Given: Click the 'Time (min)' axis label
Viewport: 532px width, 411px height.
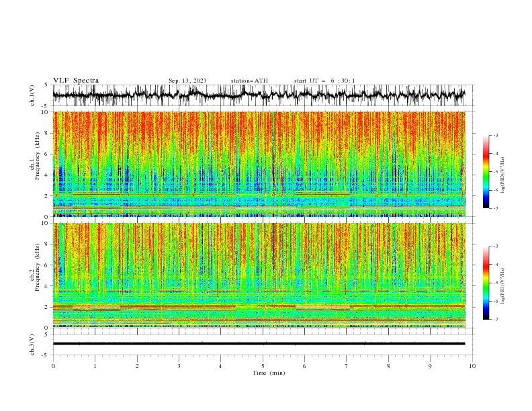Looking at the screenshot, I should click(x=269, y=373).
